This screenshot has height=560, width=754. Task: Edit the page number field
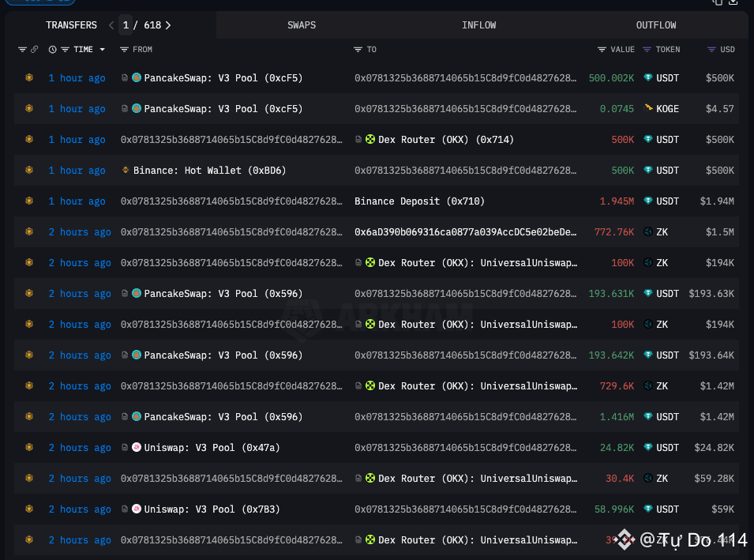coord(126,25)
